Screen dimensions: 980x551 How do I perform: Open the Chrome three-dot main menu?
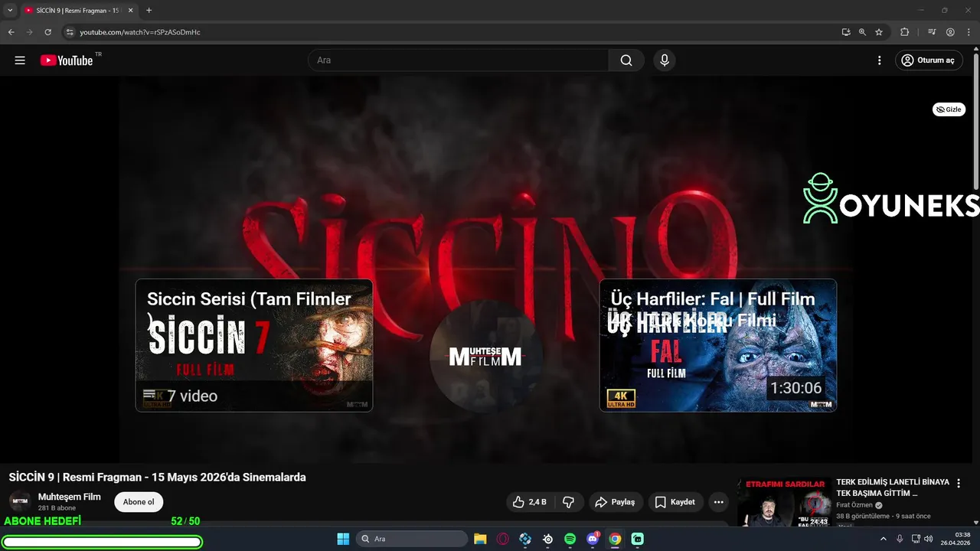click(x=968, y=32)
